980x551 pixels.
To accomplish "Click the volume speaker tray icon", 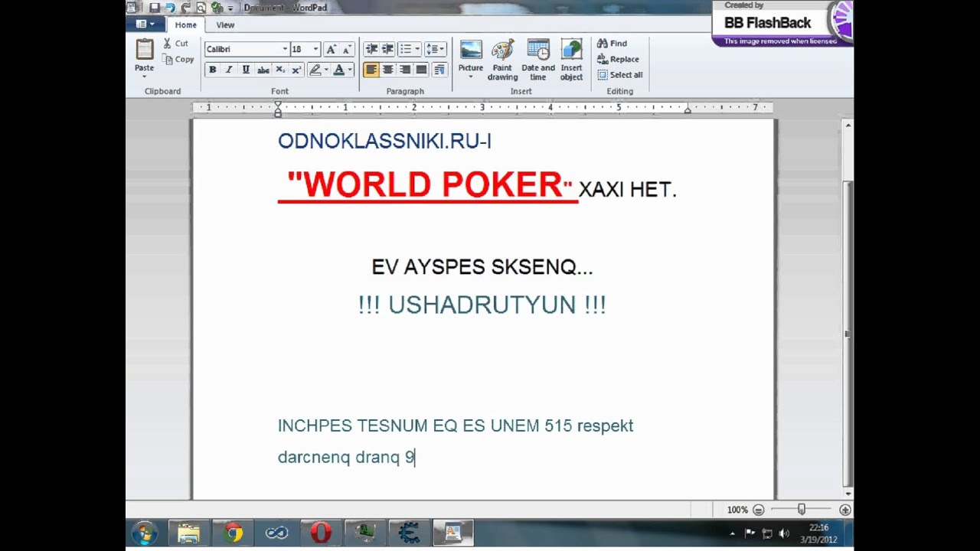I will point(784,533).
